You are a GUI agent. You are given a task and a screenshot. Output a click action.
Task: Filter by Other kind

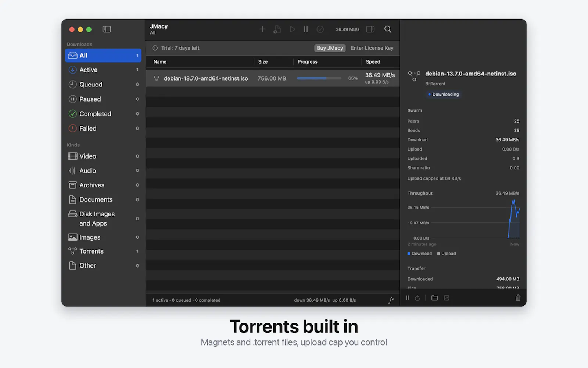[103, 265]
